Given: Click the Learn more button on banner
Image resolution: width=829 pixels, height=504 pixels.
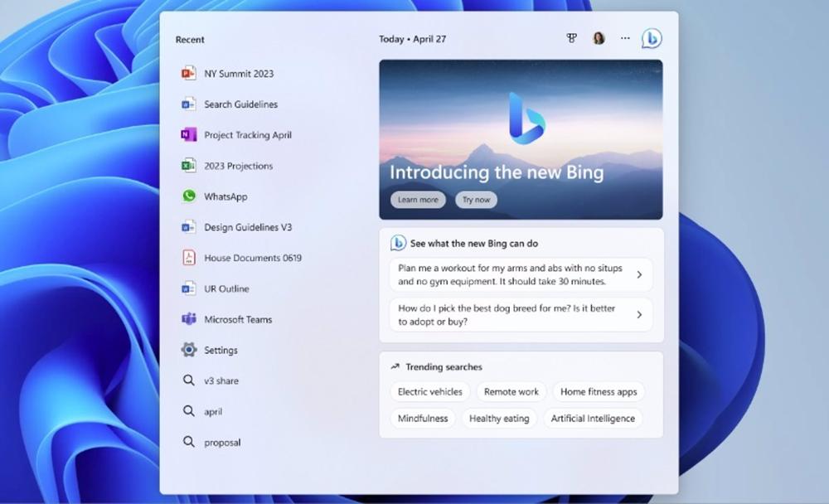Looking at the screenshot, I should [x=418, y=200].
